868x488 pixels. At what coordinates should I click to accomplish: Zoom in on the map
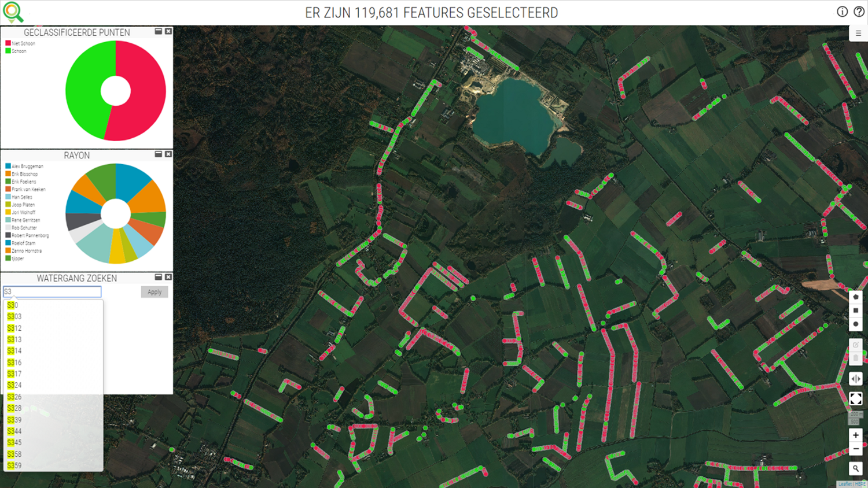click(855, 435)
